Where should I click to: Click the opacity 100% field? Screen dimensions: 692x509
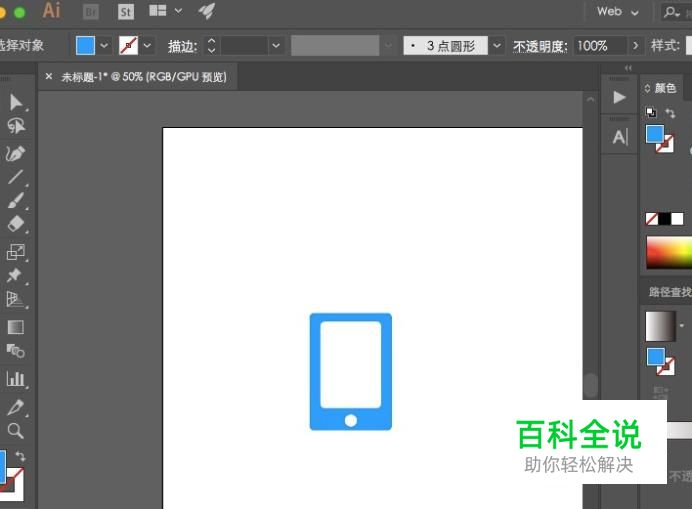click(x=600, y=45)
